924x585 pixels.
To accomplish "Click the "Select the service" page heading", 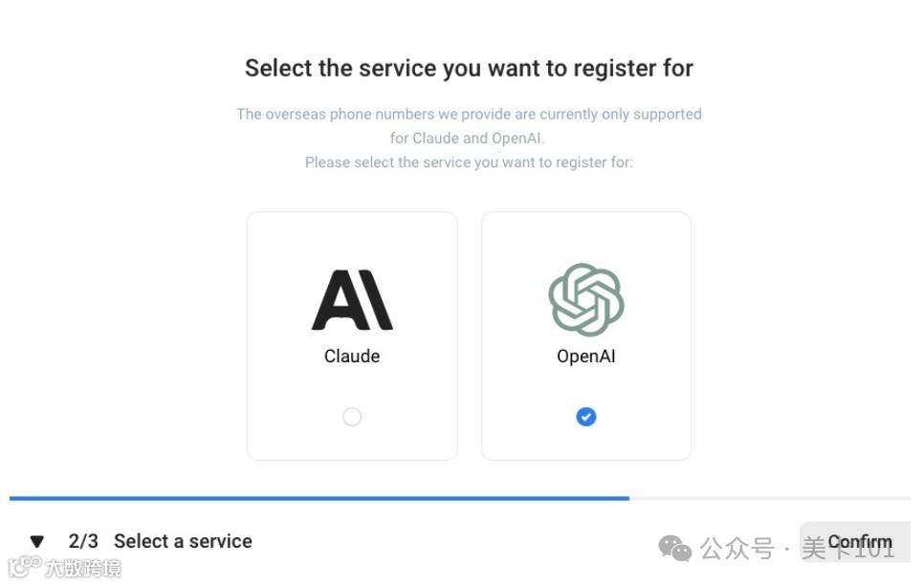I will click(469, 69).
